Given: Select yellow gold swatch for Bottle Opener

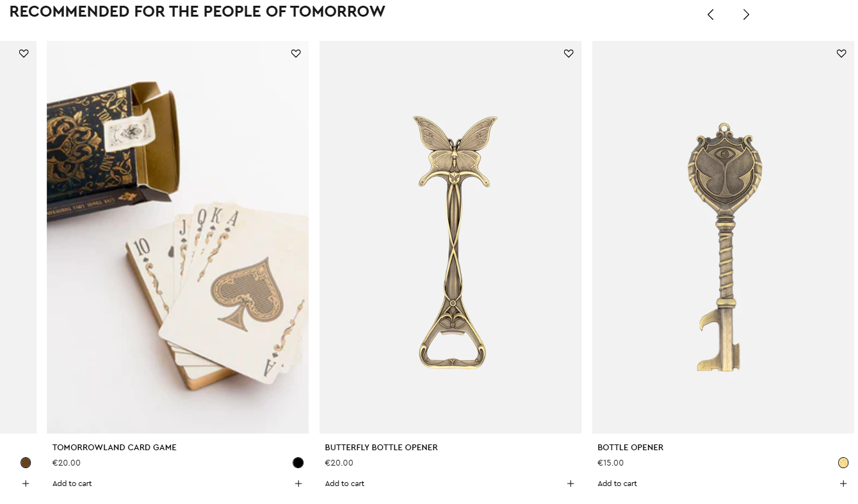Looking at the screenshot, I should [x=843, y=463].
